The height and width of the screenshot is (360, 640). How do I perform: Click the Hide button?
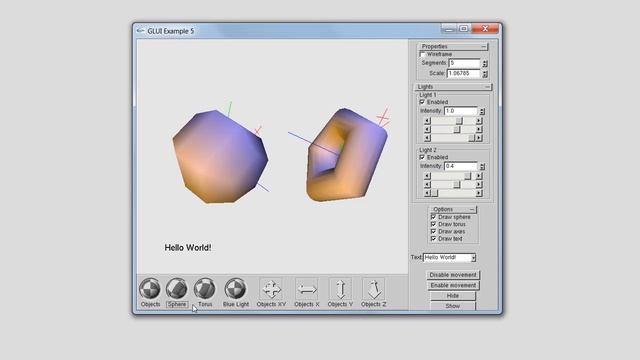click(453, 296)
